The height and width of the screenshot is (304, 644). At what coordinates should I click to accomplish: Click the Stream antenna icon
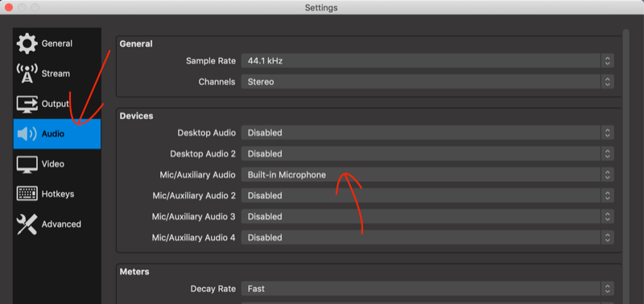pyautogui.click(x=27, y=74)
